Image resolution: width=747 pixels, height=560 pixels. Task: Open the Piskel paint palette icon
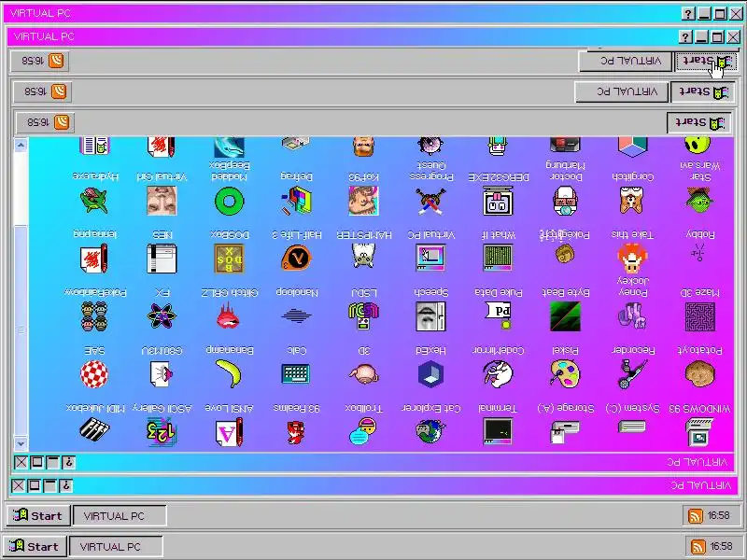[565, 374]
